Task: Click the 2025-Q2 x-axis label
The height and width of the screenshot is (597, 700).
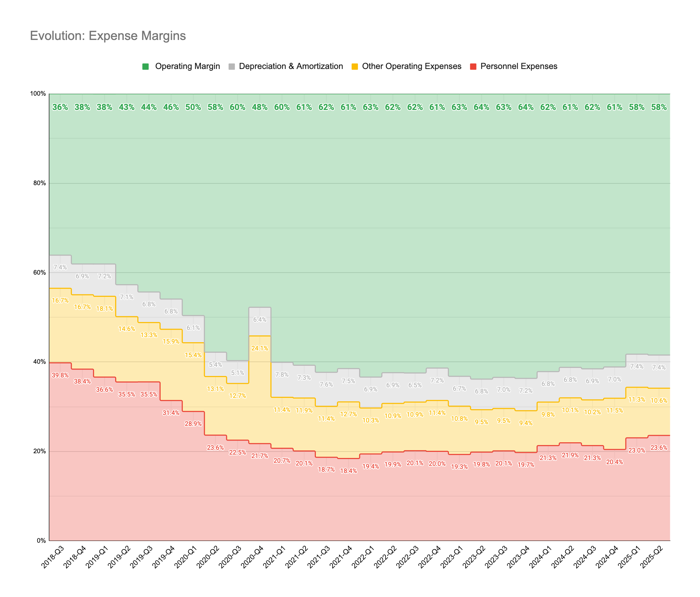Action: 652,557
